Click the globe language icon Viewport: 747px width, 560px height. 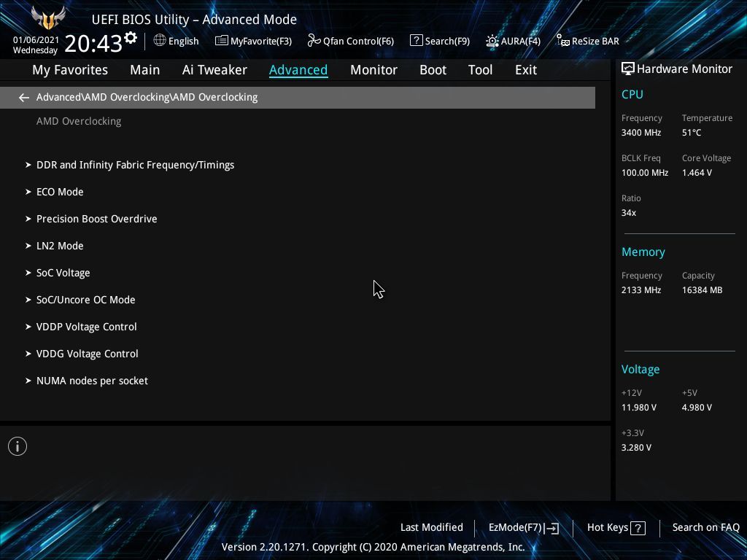click(160, 41)
